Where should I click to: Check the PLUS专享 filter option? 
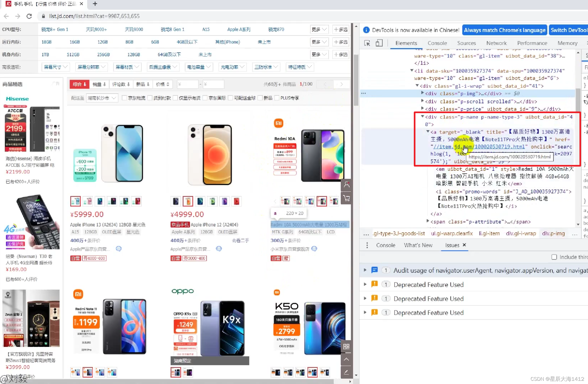(277, 98)
